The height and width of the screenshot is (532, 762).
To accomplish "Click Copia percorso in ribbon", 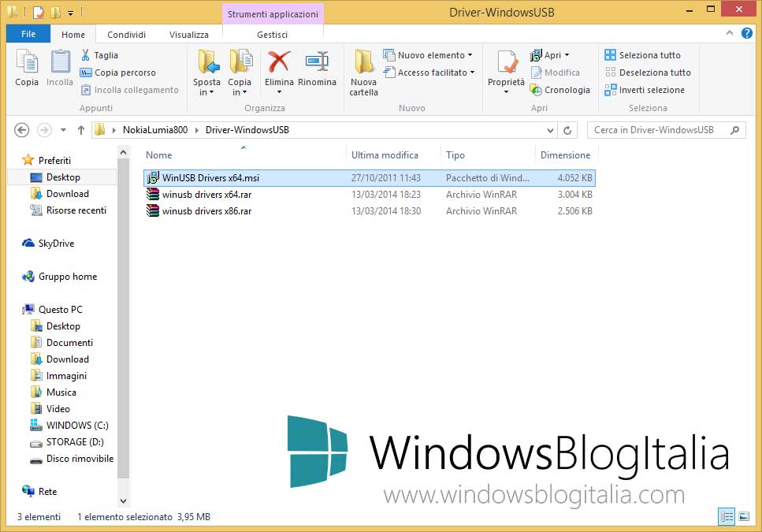I will coord(117,73).
